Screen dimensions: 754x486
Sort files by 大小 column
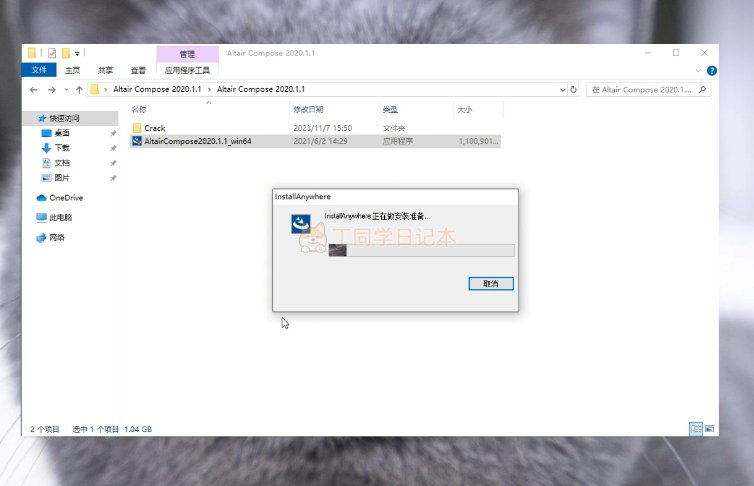click(465, 110)
